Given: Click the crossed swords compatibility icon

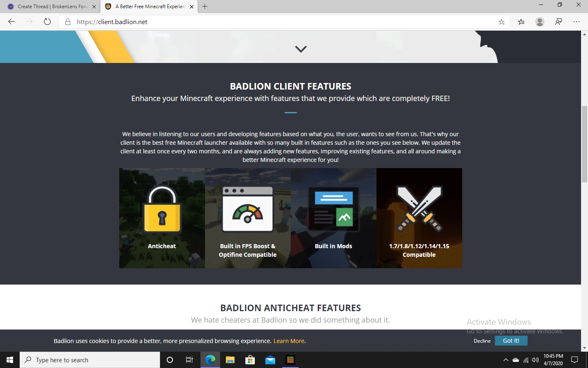Looking at the screenshot, I should tap(419, 209).
